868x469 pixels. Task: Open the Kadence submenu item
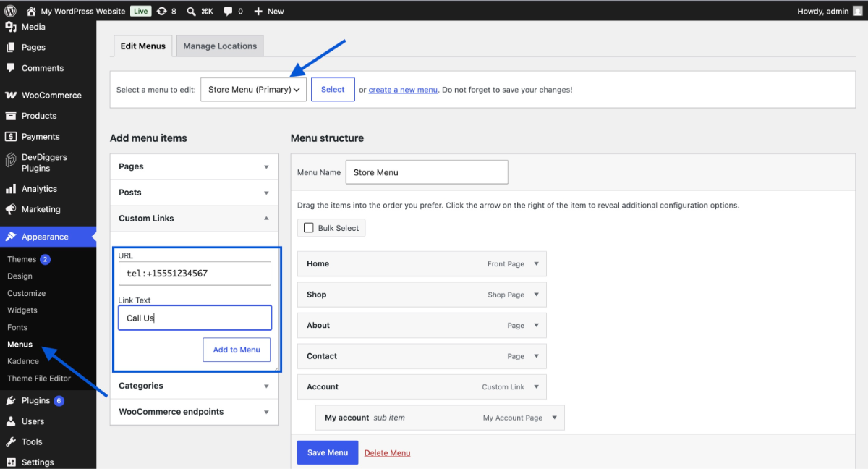(23, 361)
